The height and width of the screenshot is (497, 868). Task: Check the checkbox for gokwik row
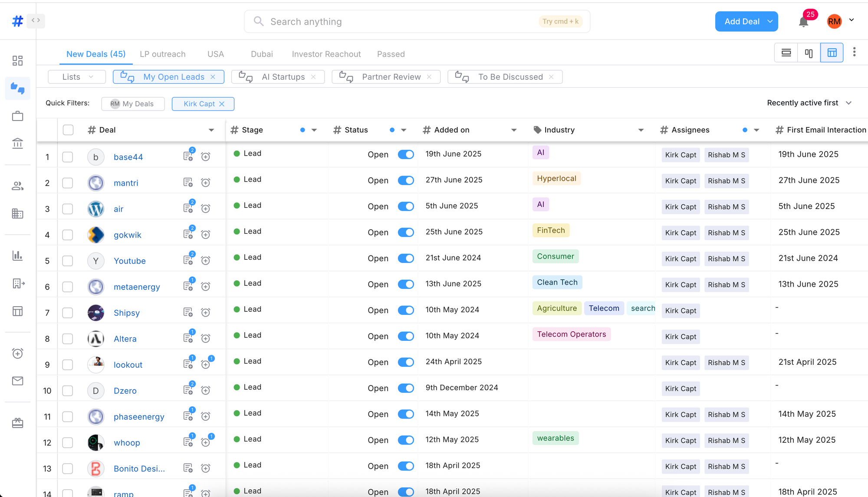coord(68,235)
